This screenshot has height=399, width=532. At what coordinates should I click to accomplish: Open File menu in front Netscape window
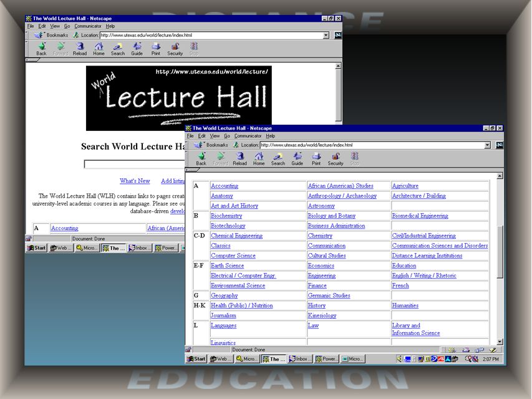(x=190, y=136)
